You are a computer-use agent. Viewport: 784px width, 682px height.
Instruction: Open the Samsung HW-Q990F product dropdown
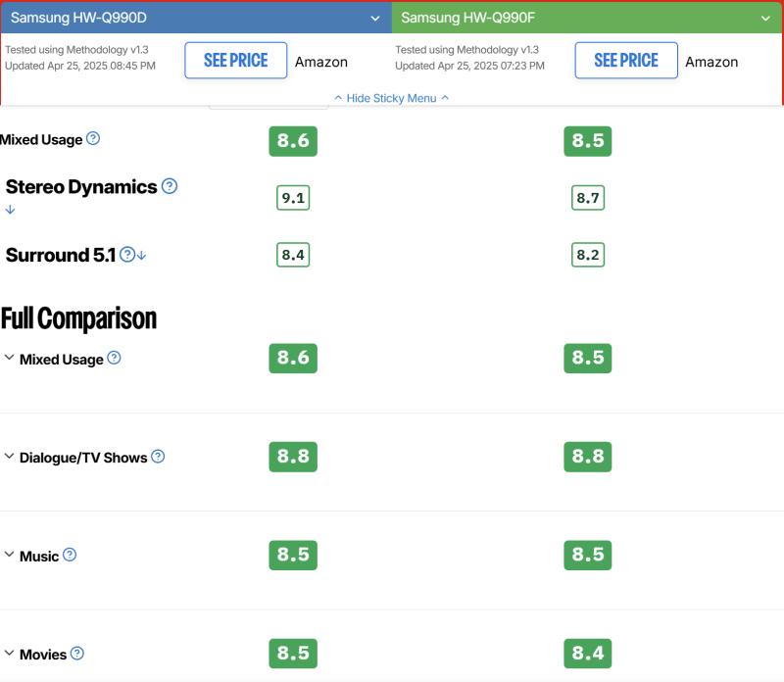tap(587, 18)
